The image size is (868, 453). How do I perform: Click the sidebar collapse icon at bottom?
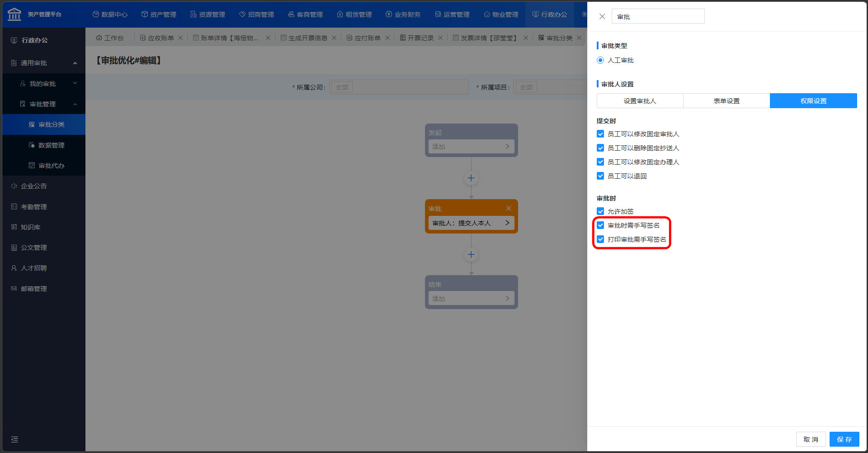click(14, 439)
